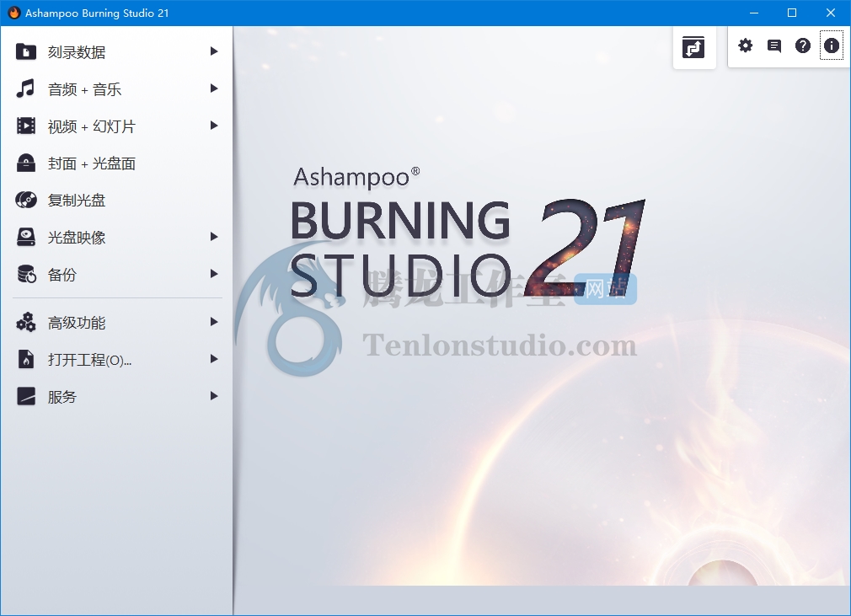Open help with the question mark icon
851x616 pixels.
[803, 46]
